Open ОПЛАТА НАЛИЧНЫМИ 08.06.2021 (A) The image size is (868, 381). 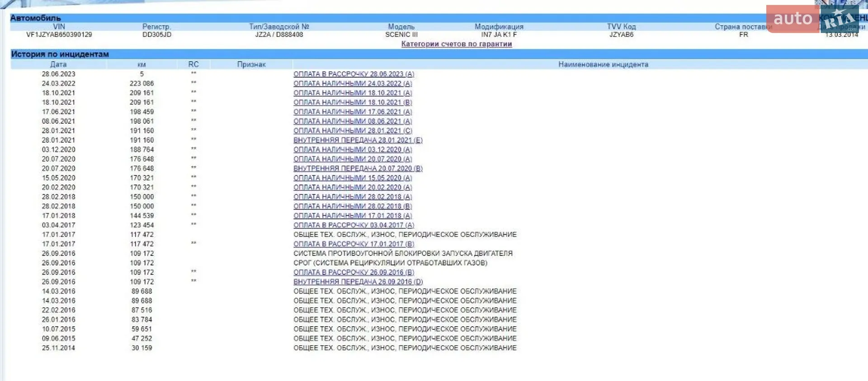[353, 122]
